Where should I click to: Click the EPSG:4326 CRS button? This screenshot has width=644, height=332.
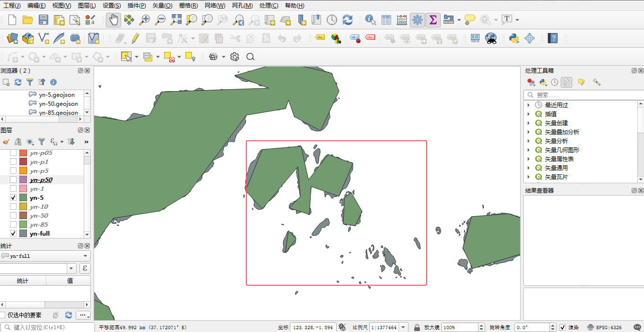coord(605,327)
